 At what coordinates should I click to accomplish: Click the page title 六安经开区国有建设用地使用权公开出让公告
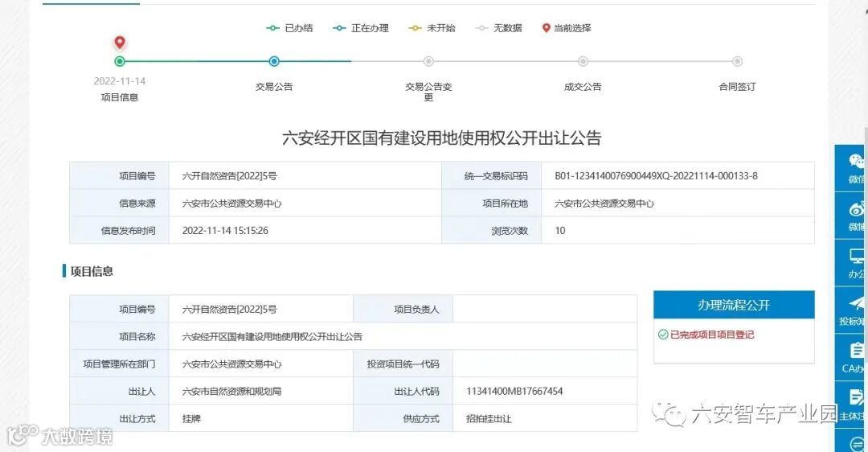point(442,138)
